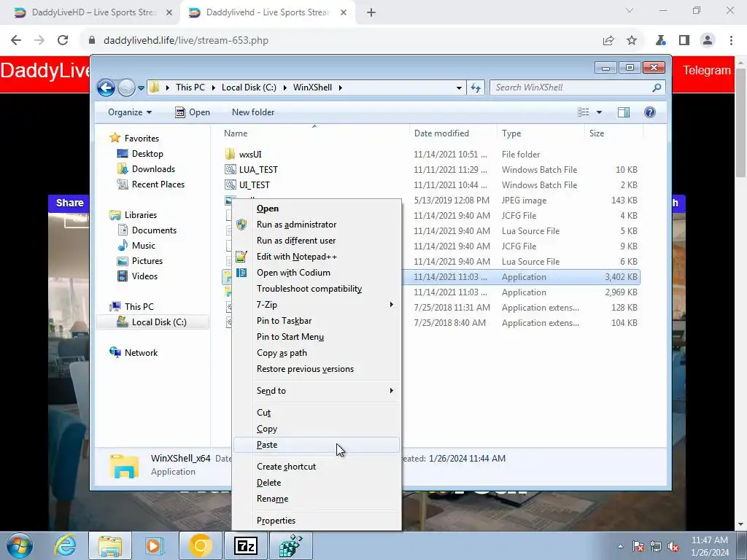Open the recent locations dropdown arrow
Screen dimensions: 747x560
click(x=141, y=88)
